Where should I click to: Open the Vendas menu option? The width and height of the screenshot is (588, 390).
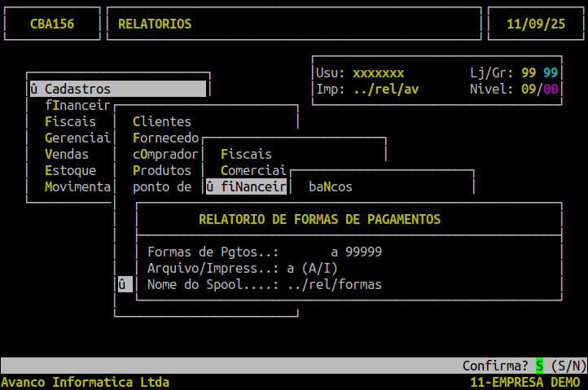pos(67,154)
